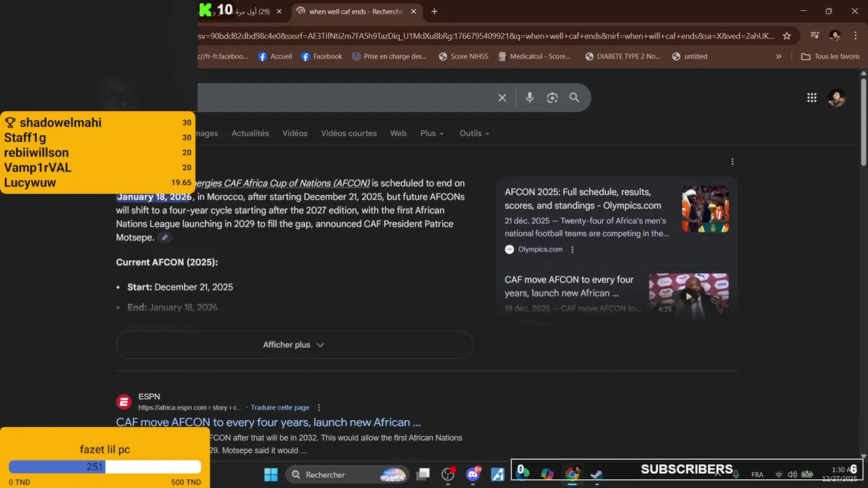The width and height of the screenshot is (868, 488).
Task: Open Olympics.com source three-dot menu
Action: [572, 249]
